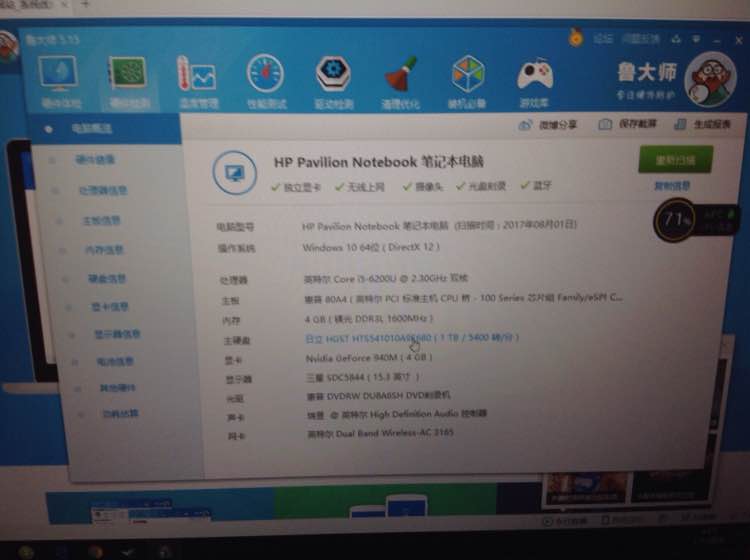Screen dimensions: 750x560
Task: Open 硬盘信息 in the sidebar
Action: point(107,278)
